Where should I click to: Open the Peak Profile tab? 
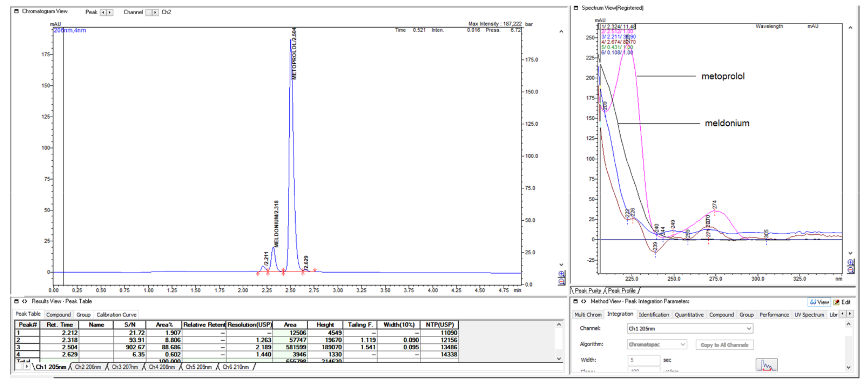coord(622,290)
